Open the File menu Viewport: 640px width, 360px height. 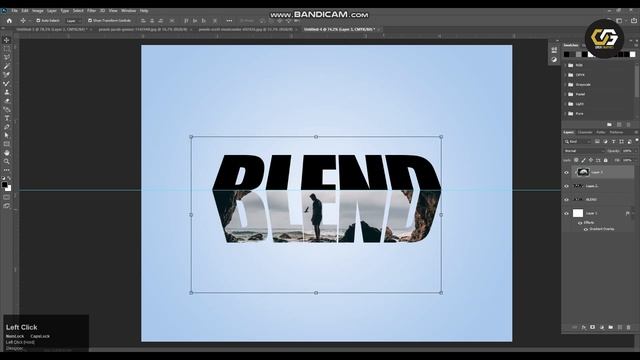[x=14, y=11]
